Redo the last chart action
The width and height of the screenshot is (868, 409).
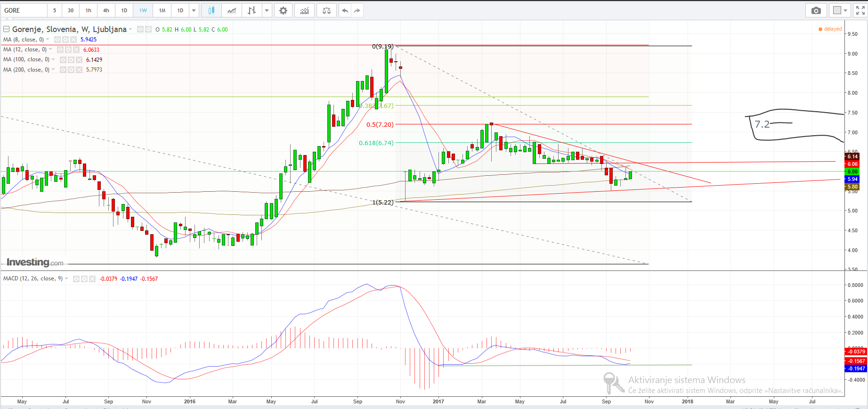coord(357,10)
